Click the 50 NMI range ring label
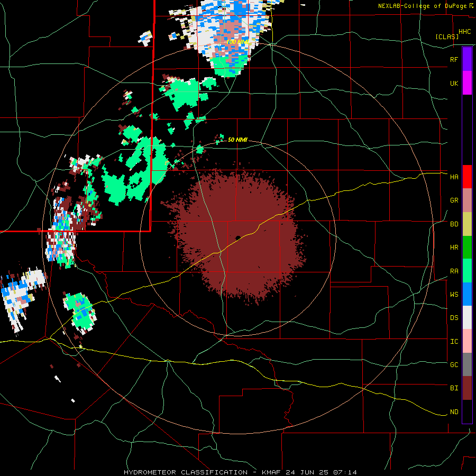 click(237, 140)
